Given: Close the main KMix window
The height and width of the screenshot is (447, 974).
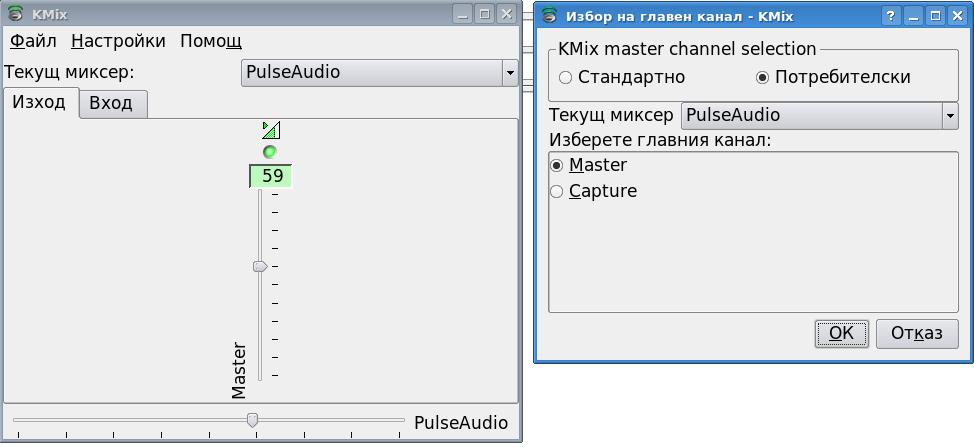Looking at the screenshot, I should click(x=507, y=14).
